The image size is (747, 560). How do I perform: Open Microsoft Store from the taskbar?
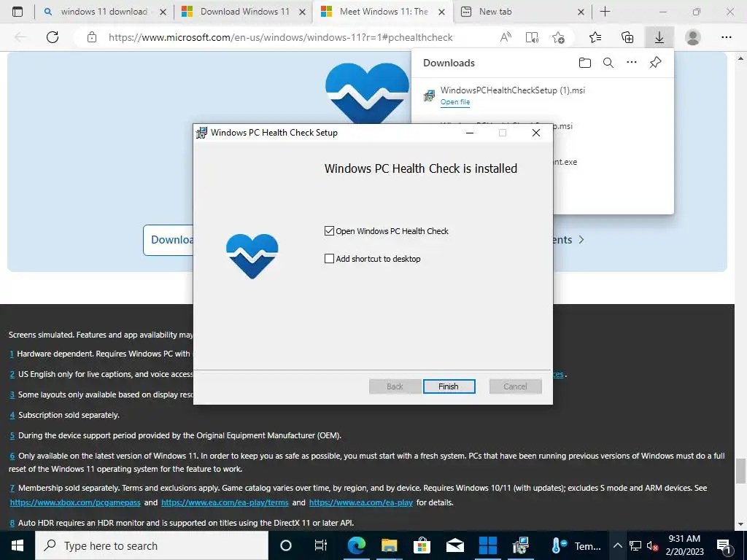(422, 545)
